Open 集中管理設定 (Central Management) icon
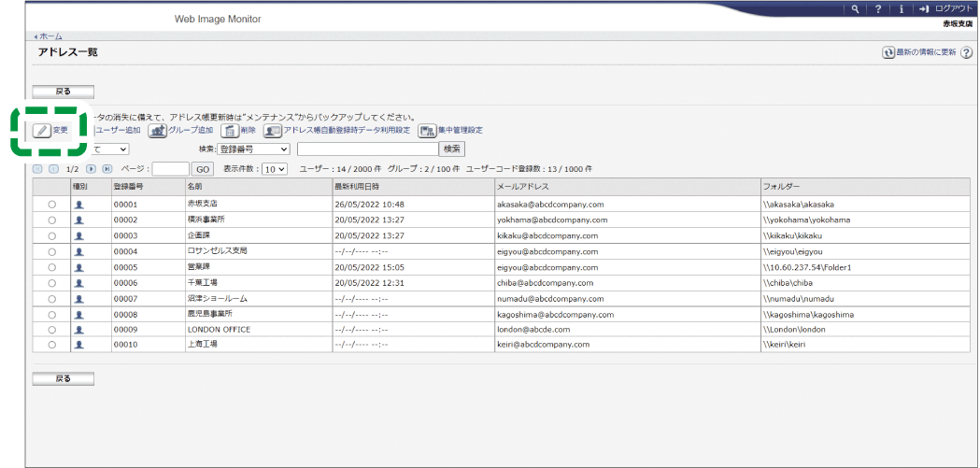The width and height of the screenshot is (980, 468). [427, 131]
